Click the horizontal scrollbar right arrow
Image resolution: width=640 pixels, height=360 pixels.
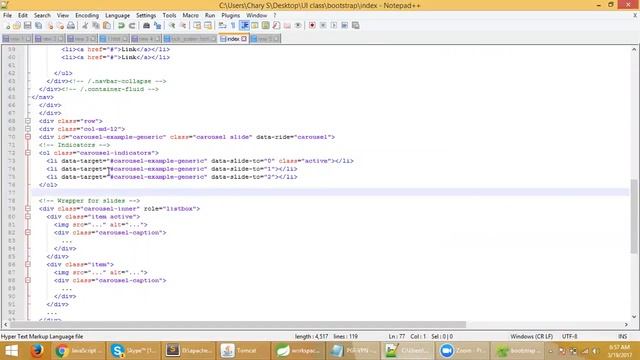click(626, 324)
